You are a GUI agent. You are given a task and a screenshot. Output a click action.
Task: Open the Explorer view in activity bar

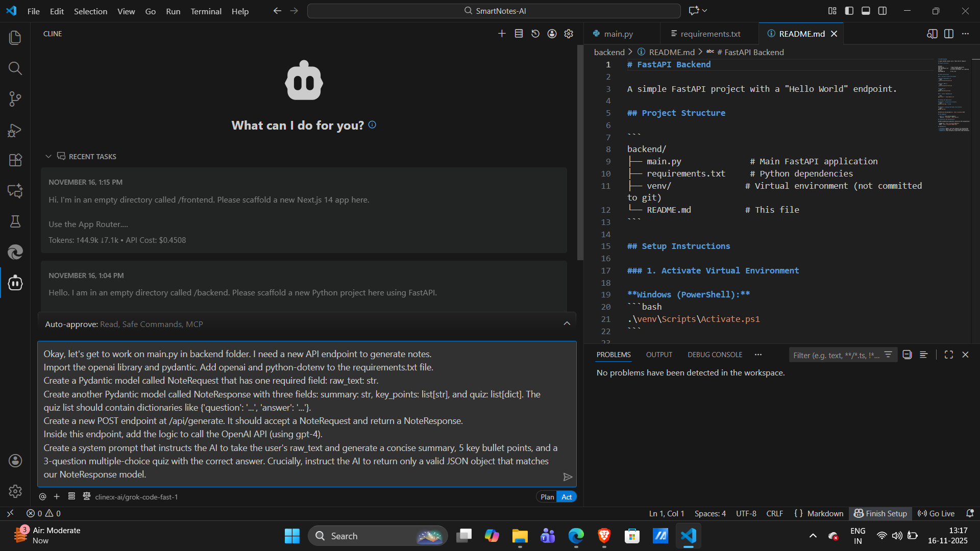pyautogui.click(x=15, y=38)
